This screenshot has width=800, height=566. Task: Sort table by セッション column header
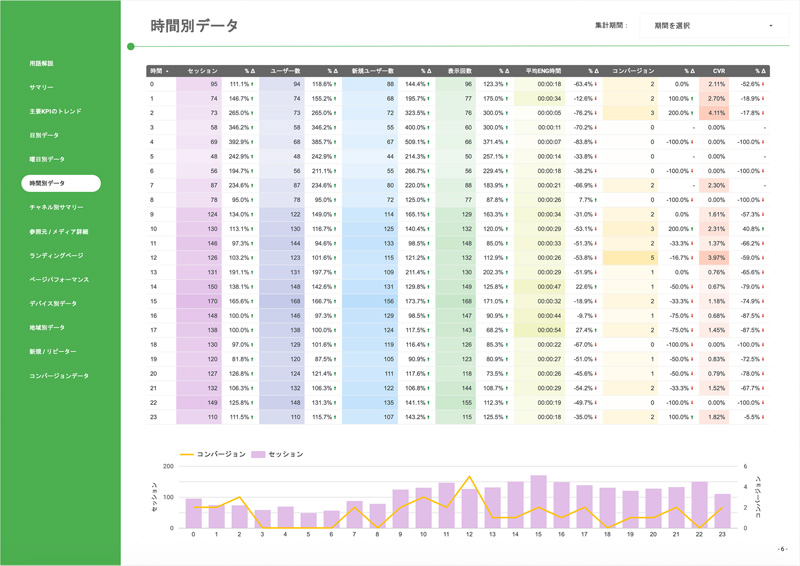coord(202,72)
